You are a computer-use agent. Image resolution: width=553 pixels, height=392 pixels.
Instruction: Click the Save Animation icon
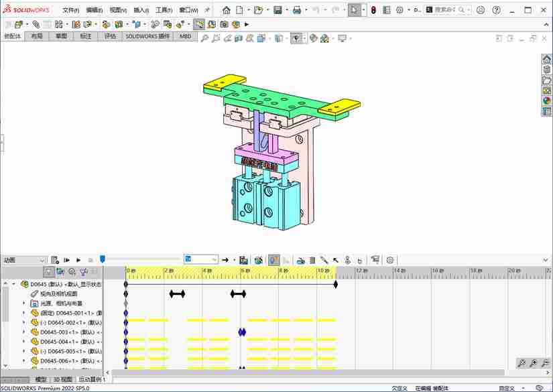pyautogui.click(x=244, y=260)
